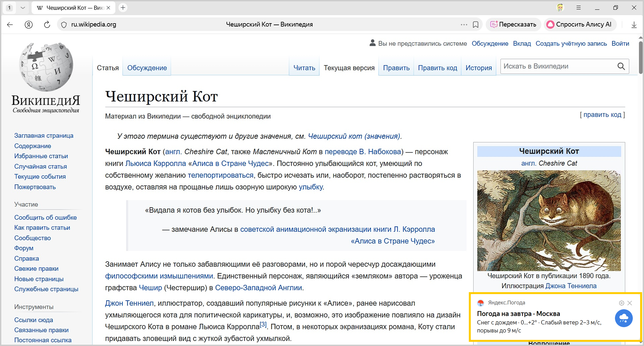Focus the Искать в Википедии field
Image resolution: width=644 pixels, height=346 pixels.
558,66
